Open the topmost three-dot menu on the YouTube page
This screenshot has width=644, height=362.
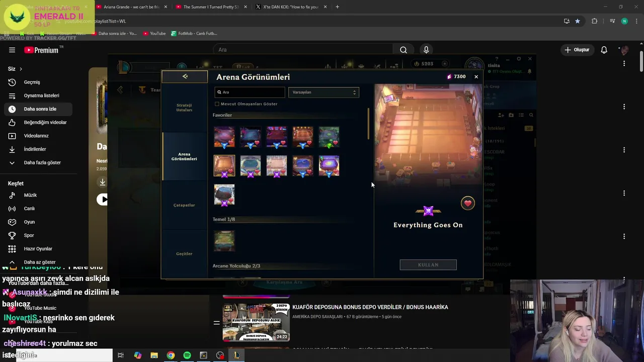tap(624, 63)
